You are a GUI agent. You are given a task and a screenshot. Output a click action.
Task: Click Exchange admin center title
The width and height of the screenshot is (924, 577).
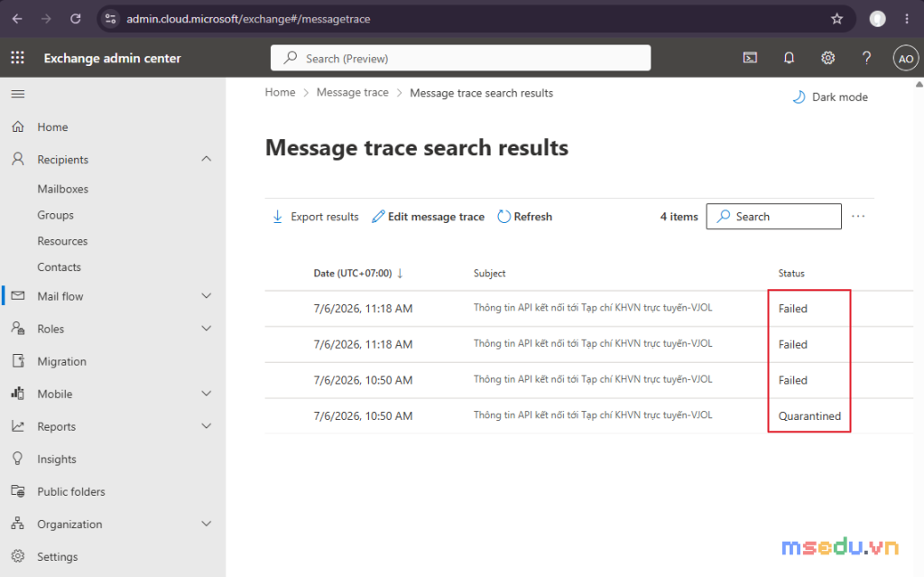click(112, 58)
